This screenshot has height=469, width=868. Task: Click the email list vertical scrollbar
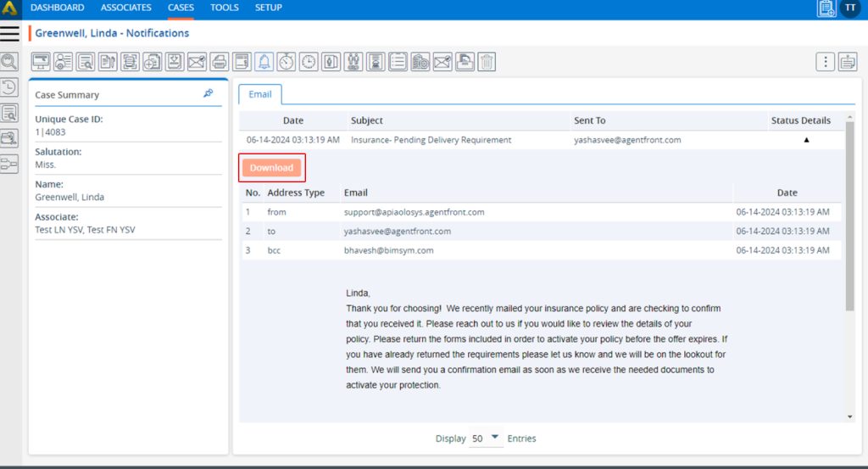(x=850, y=221)
